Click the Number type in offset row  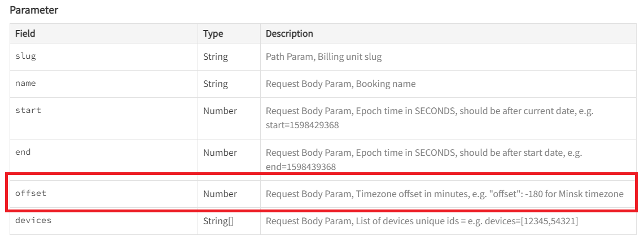click(x=220, y=194)
